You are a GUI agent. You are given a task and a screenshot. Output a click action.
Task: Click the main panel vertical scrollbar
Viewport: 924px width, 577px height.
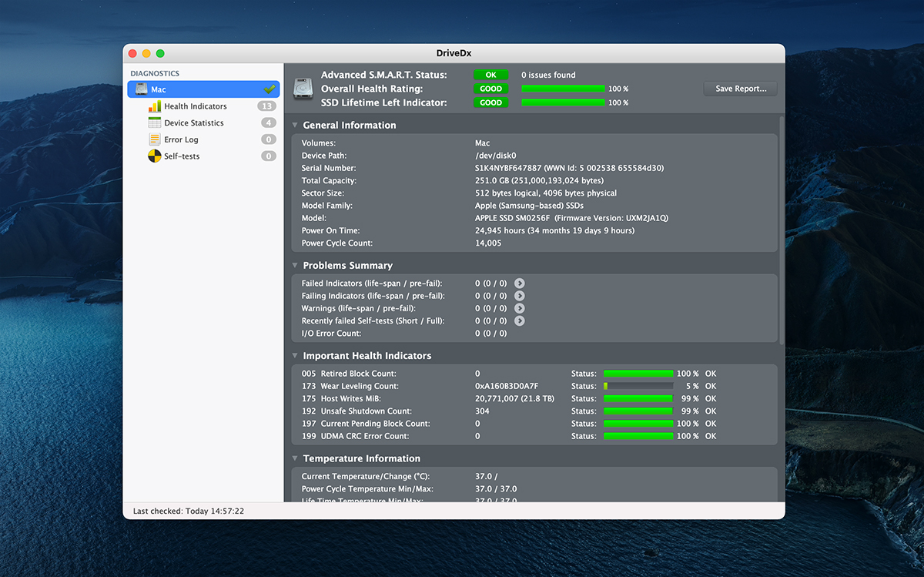pyautogui.click(x=782, y=230)
